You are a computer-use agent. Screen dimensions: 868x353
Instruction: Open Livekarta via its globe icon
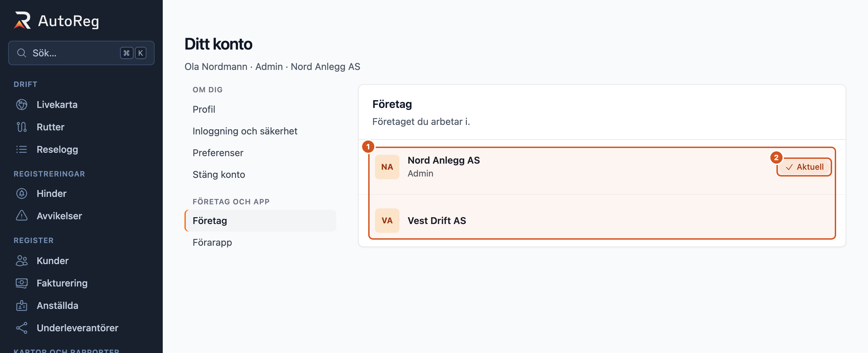(22, 105)
